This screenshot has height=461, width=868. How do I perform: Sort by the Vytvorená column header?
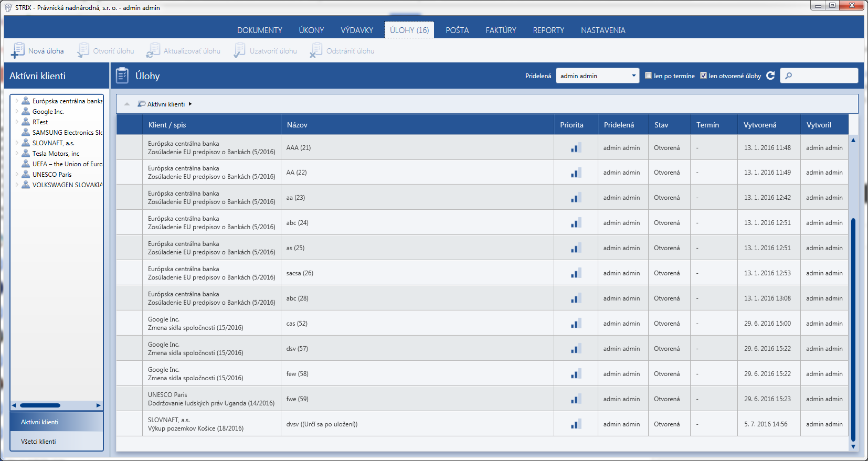click(769, 125)
